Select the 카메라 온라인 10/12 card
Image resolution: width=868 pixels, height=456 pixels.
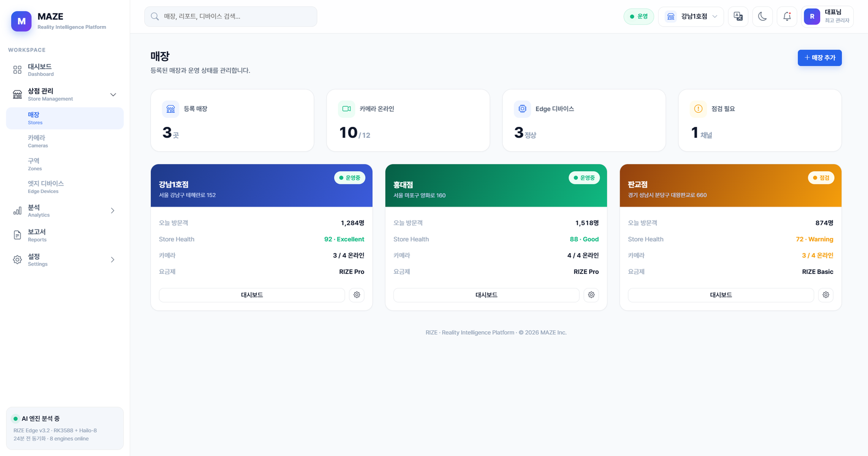pyautogui.click(x=408, y=120)
